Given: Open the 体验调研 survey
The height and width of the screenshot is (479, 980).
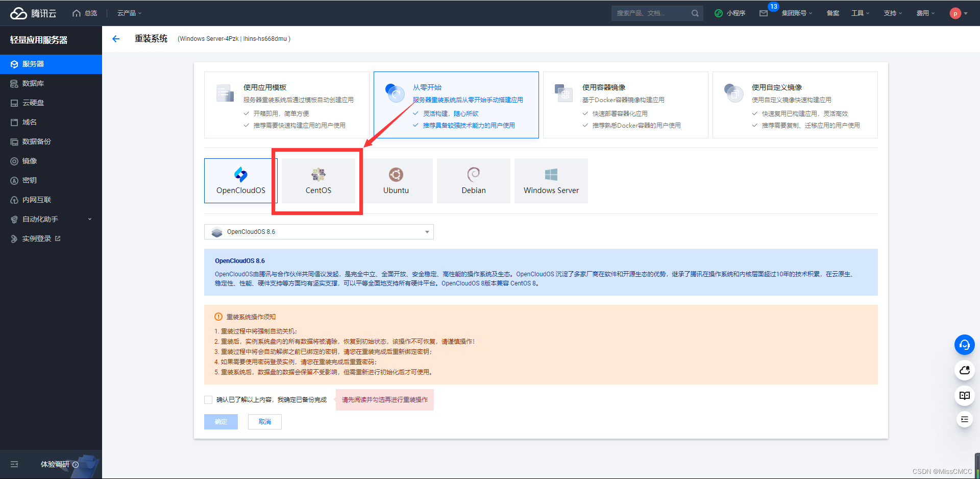Looking at the screenshot, I should click(x=59, y=464).
